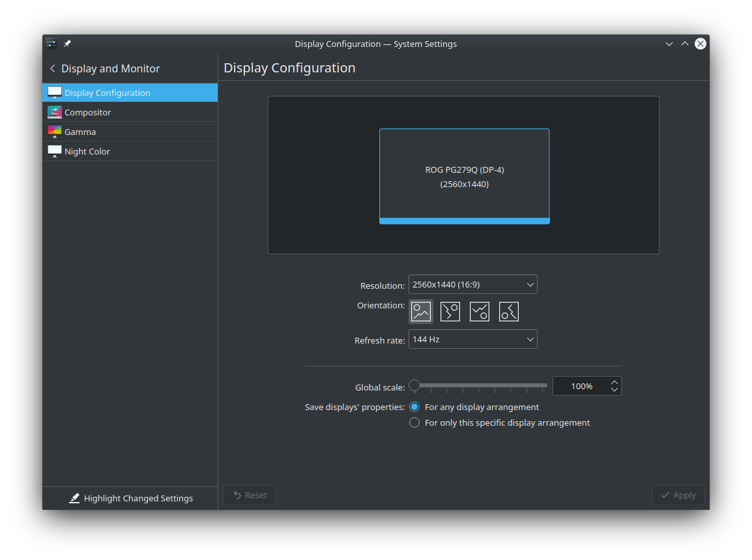Click the Resolution: label

pos(383,286)
